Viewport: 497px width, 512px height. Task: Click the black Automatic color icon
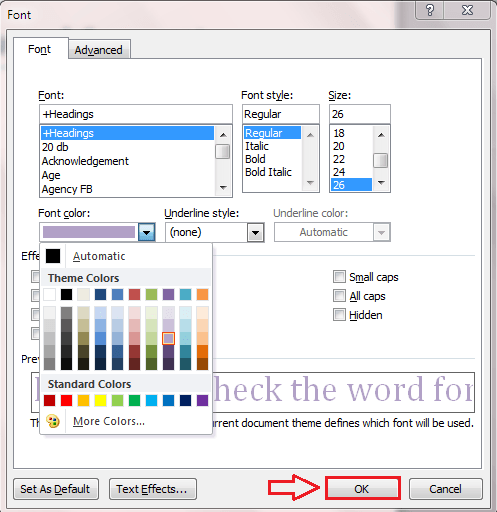click(x=53, y=256)
